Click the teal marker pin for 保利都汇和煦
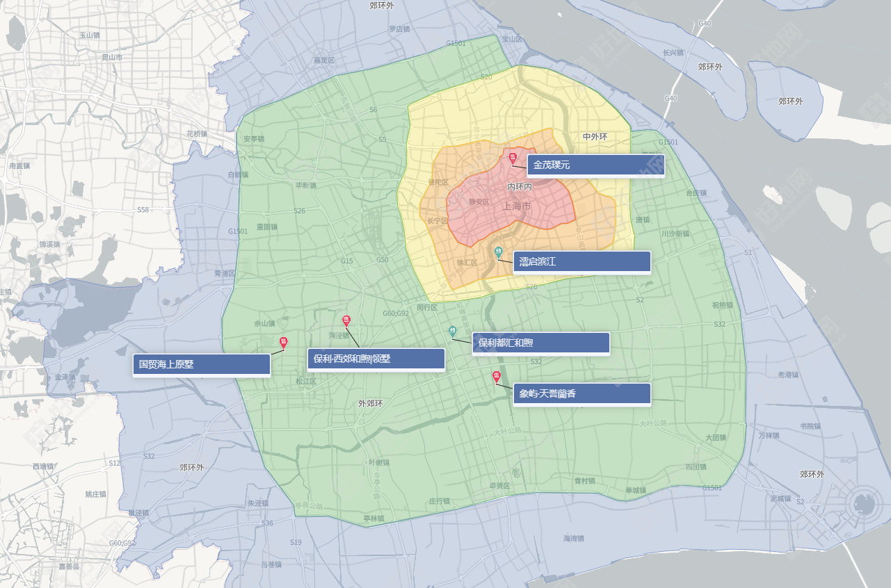 pos(453,331)
